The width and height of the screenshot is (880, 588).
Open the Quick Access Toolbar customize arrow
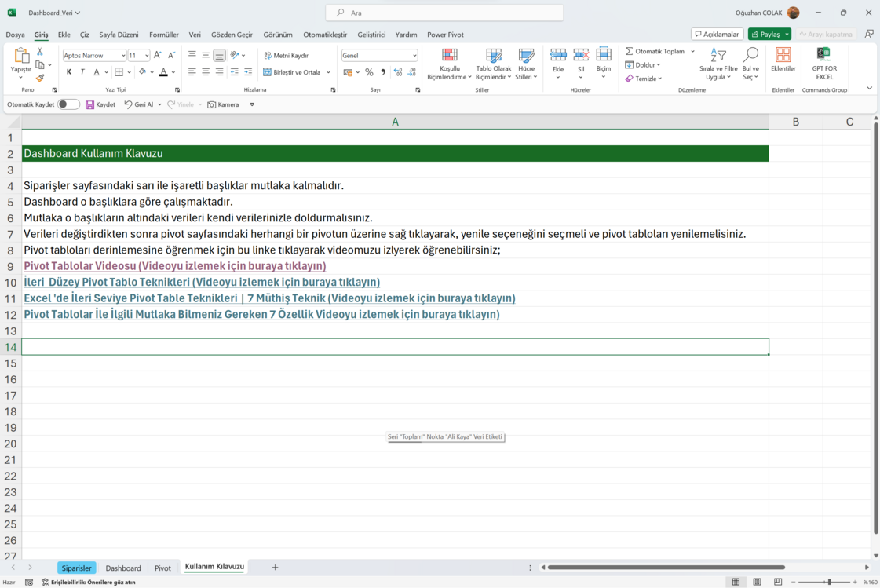pyautogui.click(x=252, y=104)
